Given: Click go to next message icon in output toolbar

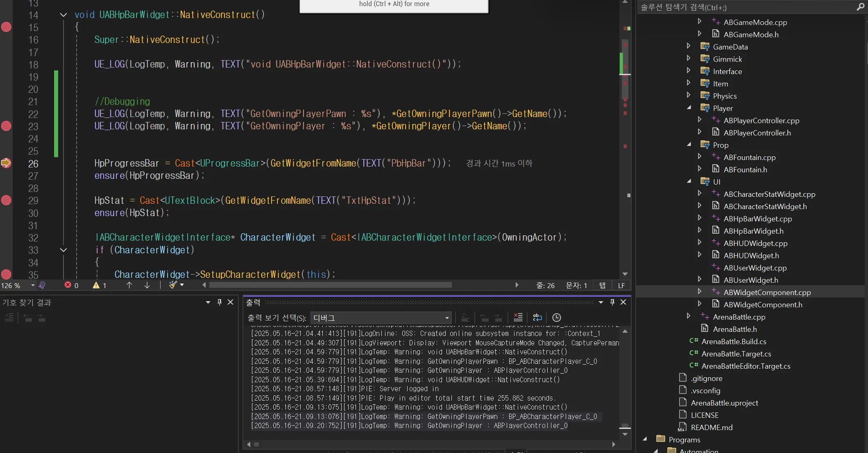Looking at the screenshot, I should pos(498,318).
